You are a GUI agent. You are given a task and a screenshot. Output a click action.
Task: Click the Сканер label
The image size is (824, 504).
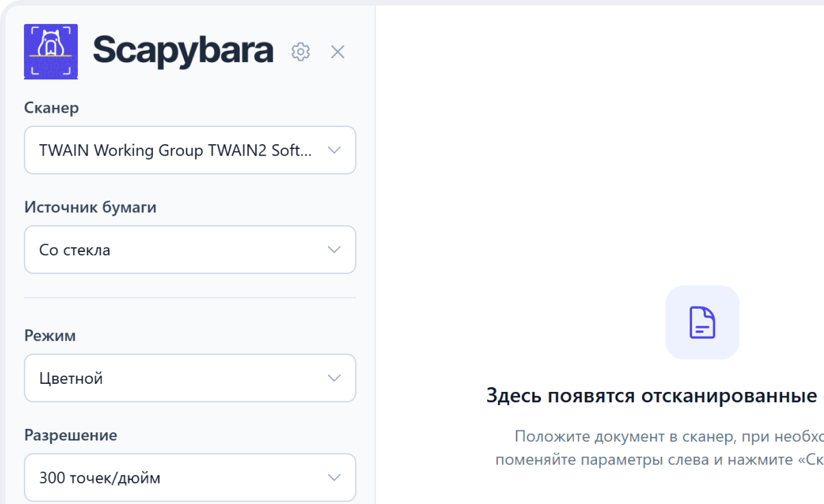click(x=51, y=108)
